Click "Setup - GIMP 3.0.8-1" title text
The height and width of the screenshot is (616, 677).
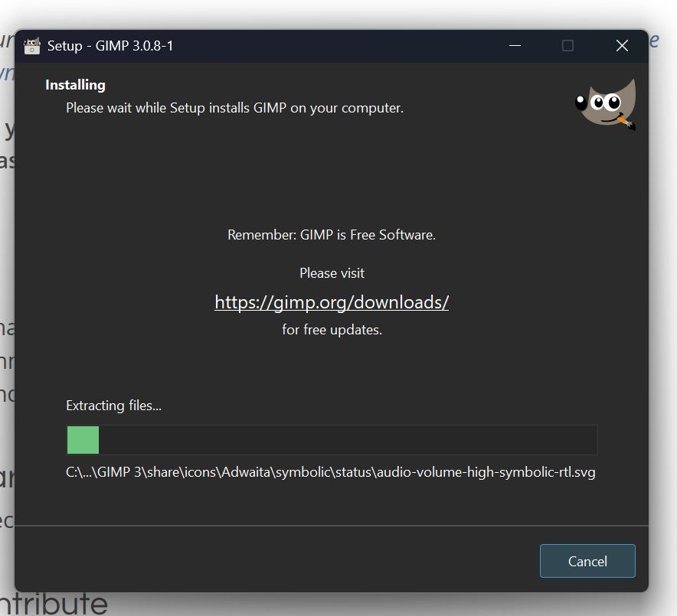[110, 46]
